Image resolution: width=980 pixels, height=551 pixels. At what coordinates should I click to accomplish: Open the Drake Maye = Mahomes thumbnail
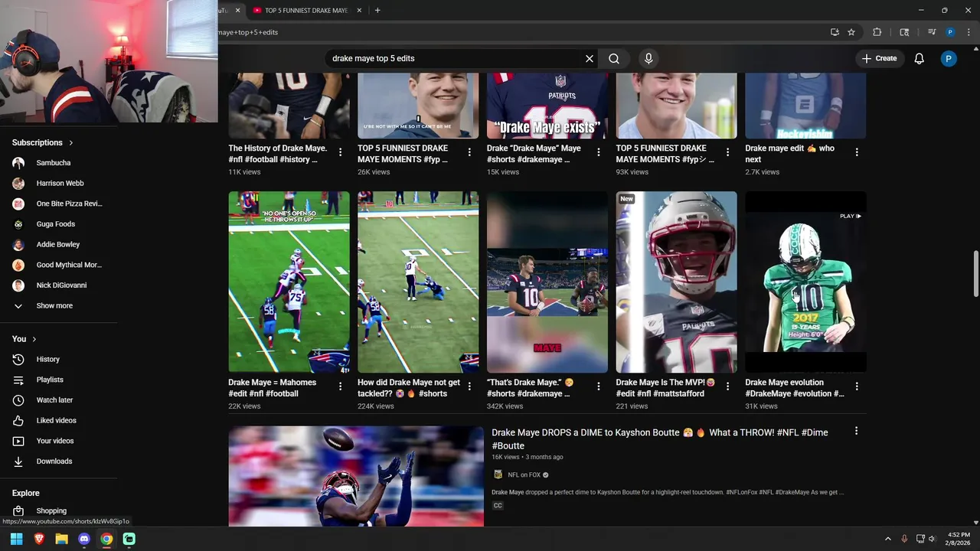click(289, 282)
